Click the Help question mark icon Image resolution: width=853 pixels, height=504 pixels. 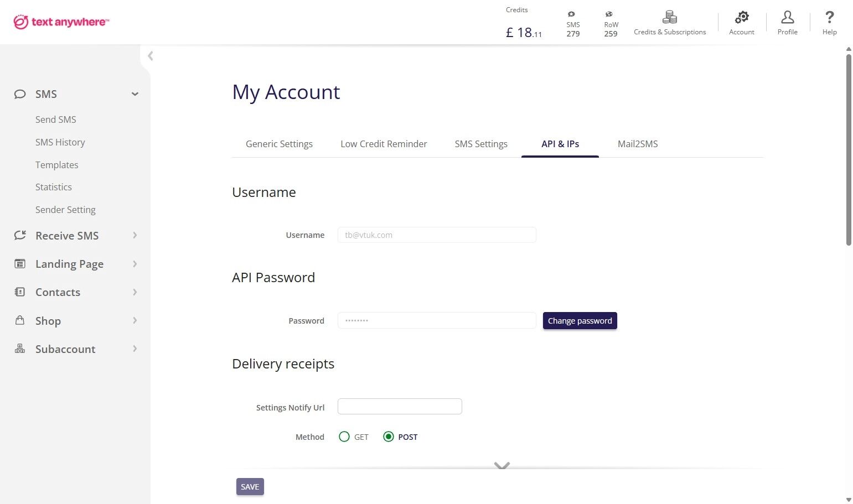[829, 17]
